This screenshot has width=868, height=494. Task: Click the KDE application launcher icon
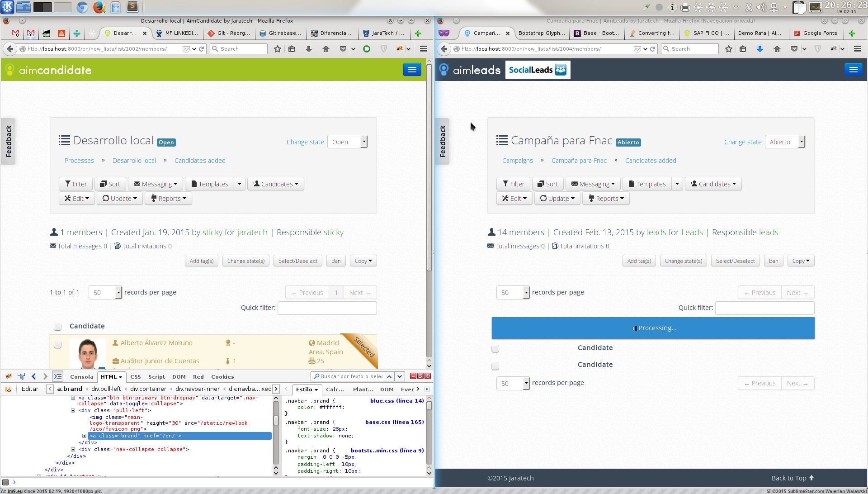point(8,7)
